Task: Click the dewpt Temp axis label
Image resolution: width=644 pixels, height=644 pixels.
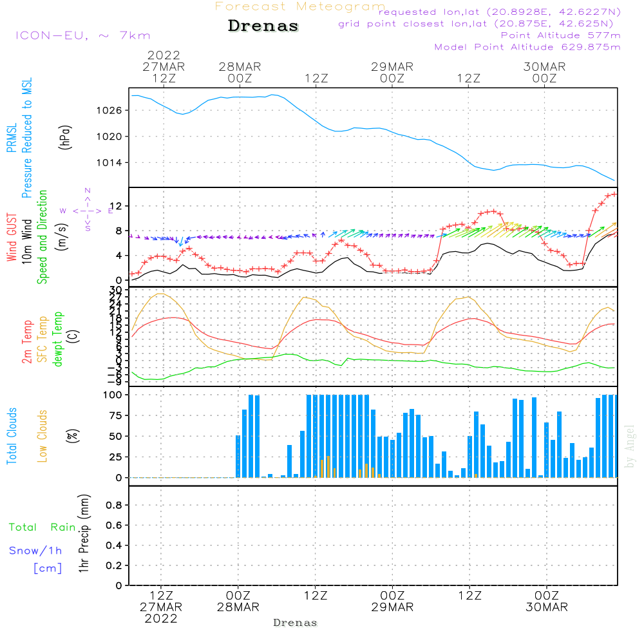Action: pyautogui.click(x=58, y=340)
